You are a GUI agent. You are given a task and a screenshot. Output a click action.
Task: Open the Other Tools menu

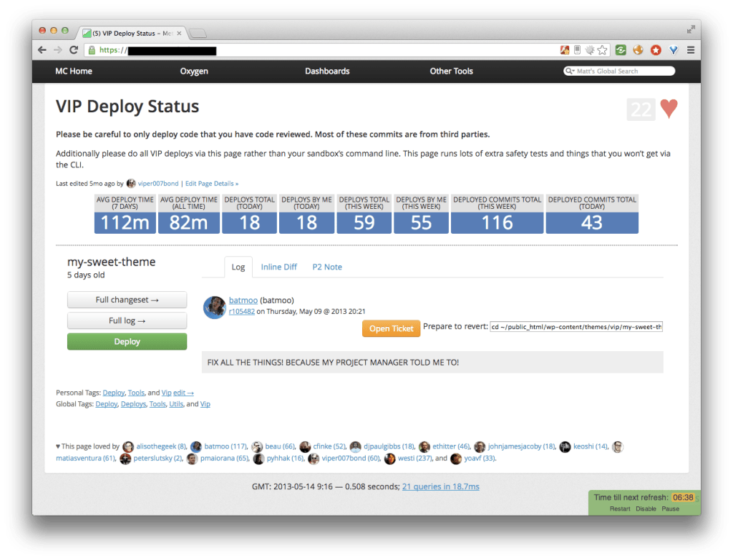[451, 71]
